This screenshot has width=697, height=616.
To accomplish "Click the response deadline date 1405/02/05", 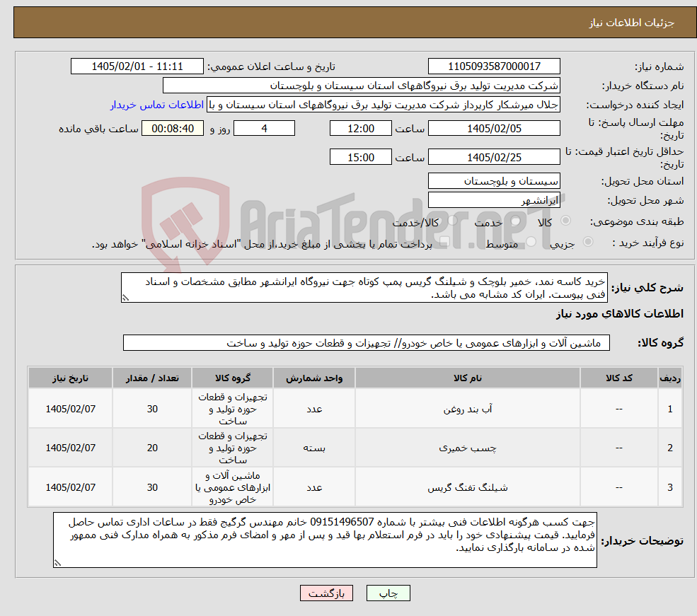I will (494, 128).
